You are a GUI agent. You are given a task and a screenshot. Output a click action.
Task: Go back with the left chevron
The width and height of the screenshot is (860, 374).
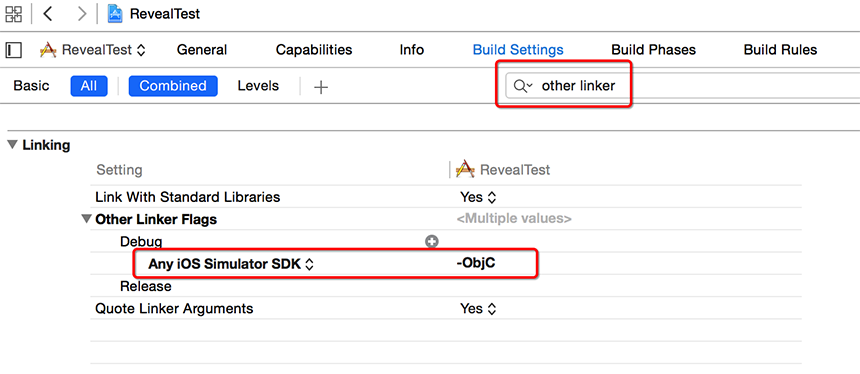(48, 14)
